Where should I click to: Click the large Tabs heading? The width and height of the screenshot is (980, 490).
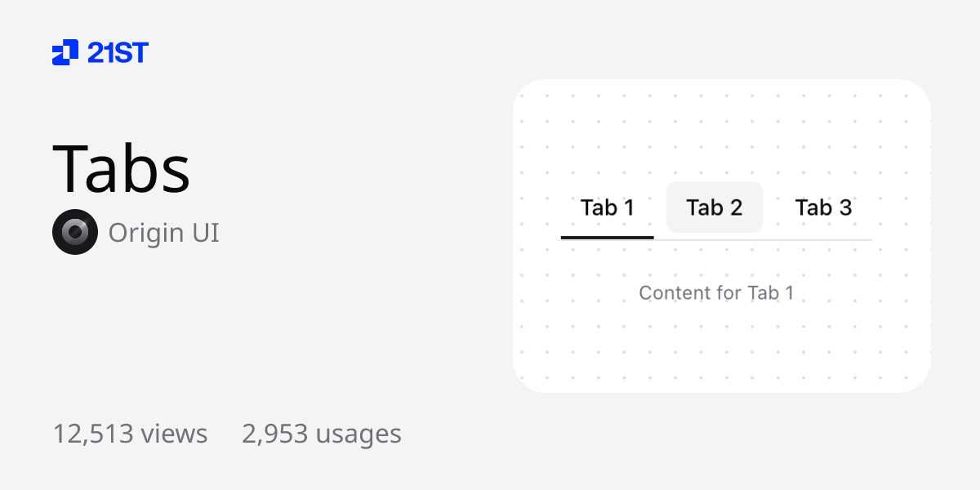point(121,169)
